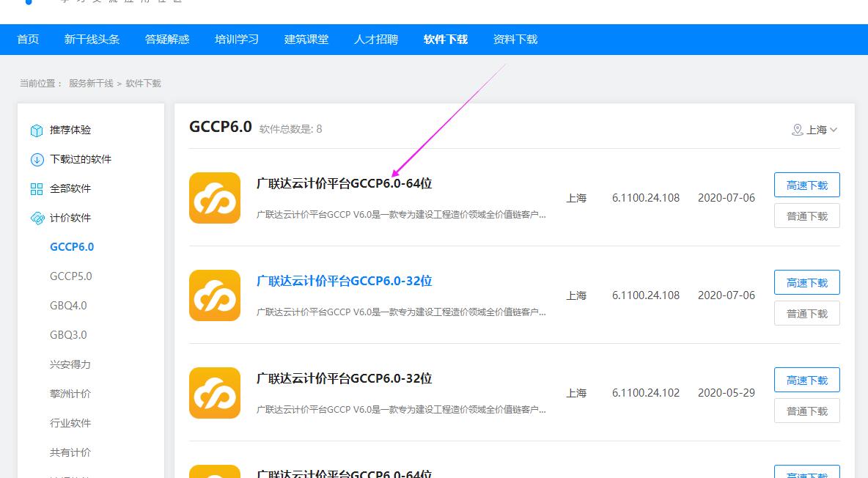Click the GCCP6.0-32位 app icon dated 2020-07-06

pyautogui.click(x=215, y=295)
